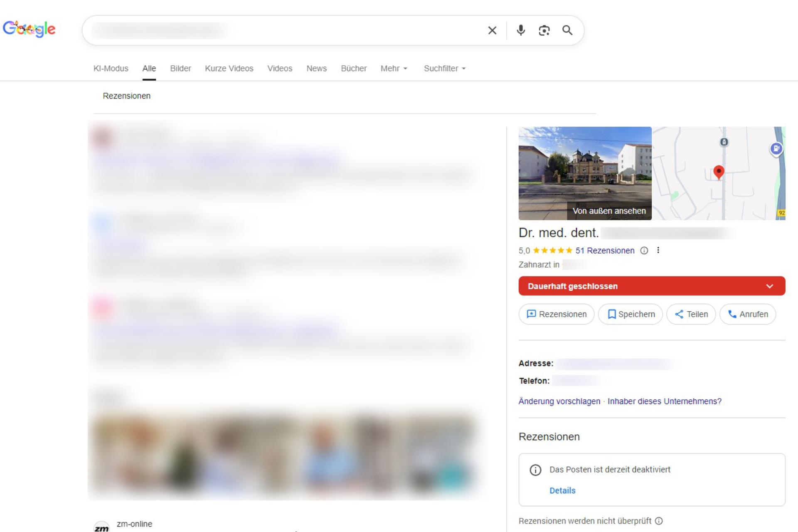Start voice search with the microphone icon

pyautogui.click(x=521, y=30)
